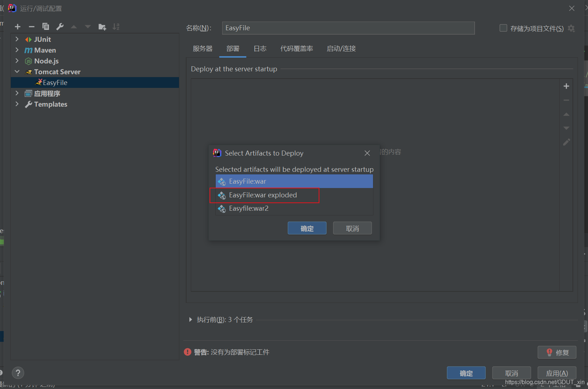Create new folder icon in toolbar
Screen dimensions: 588x389
click(x=102, y=27)
